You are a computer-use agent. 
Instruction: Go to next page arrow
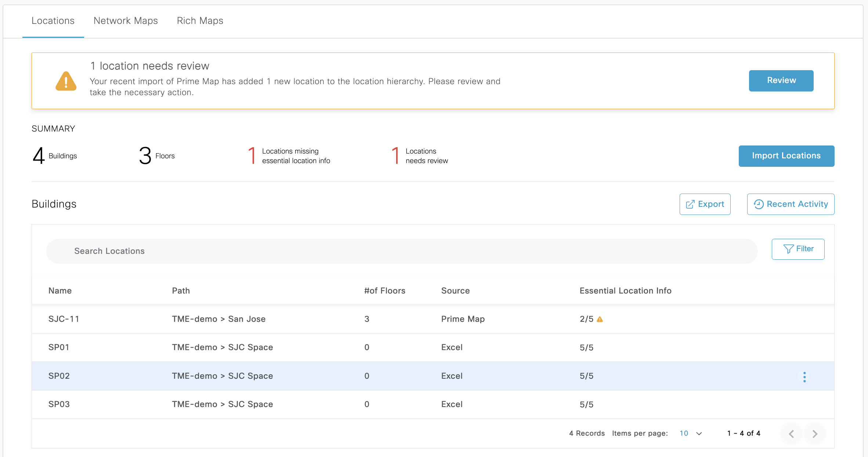click(x=815, y=434)
